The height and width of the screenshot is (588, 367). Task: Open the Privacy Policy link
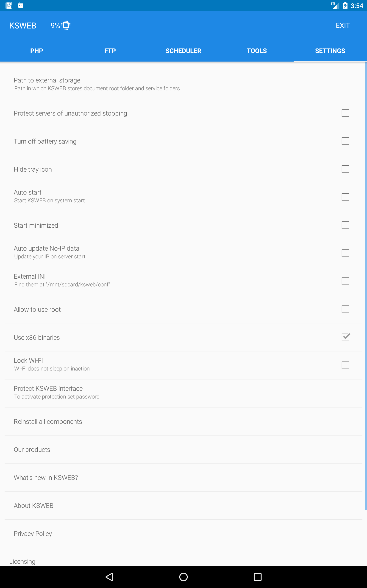point(33,534)
